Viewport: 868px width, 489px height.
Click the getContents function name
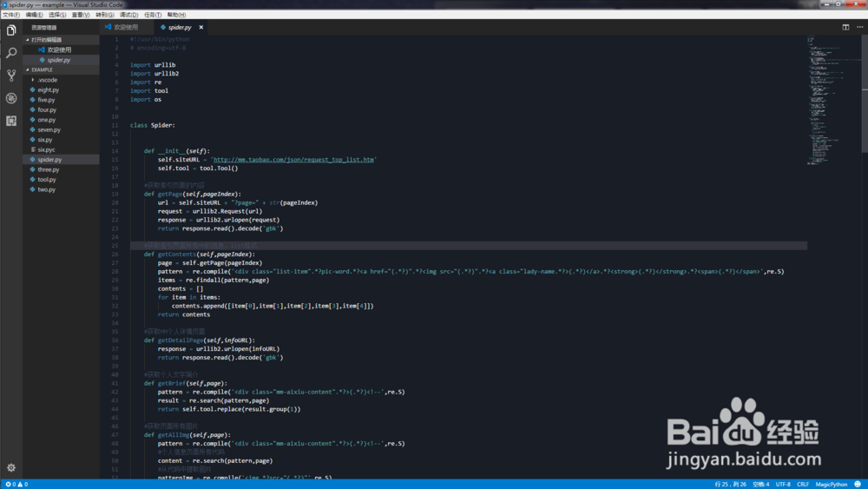click(x=176, y=254)
